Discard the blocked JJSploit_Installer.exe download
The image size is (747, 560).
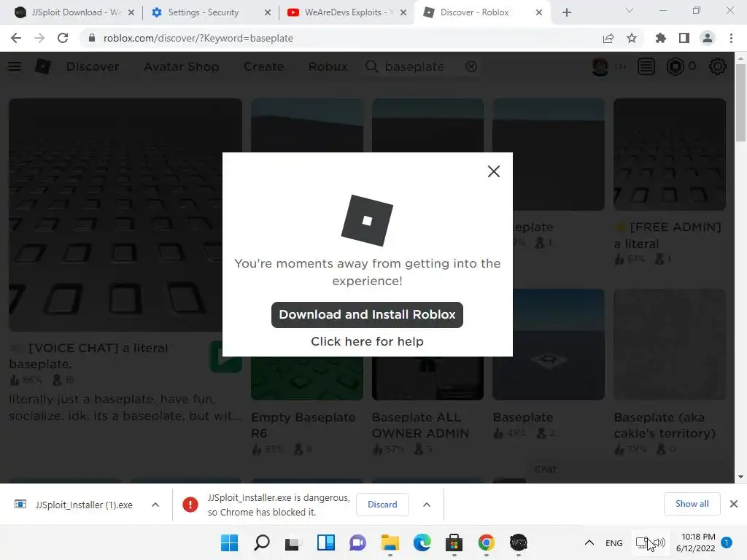click(x=382, y=505)
